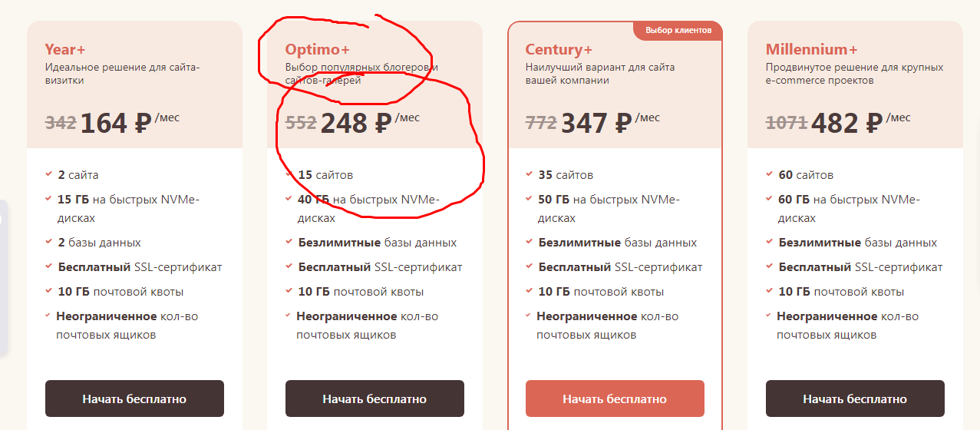Screen dimensions: 980x430
Task: Click the checkmark icon beside "2 сайта"
Action: tap(49, 174)
